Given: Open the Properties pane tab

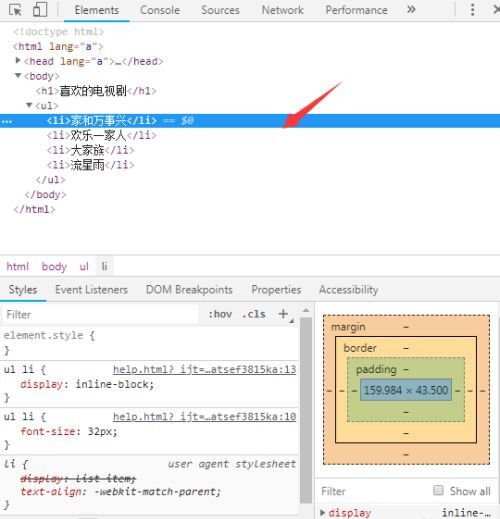Looking at the screenshot, I should pyautogui.click(x=276, y=289).
